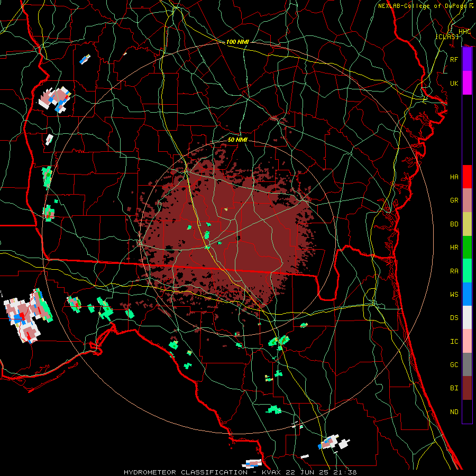Pick the RA light green legend swatch
Screen dimensions: 476x476
coord(467,271)
